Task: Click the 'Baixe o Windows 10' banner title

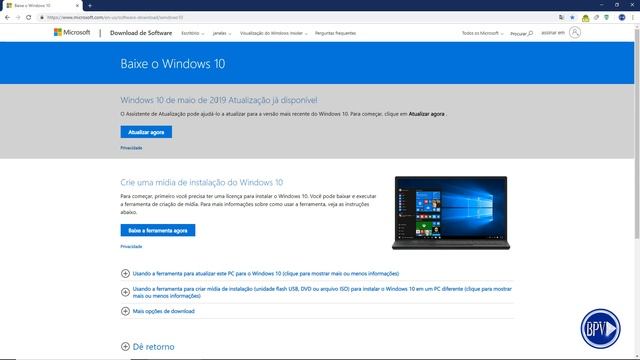Action: [173, 64]
